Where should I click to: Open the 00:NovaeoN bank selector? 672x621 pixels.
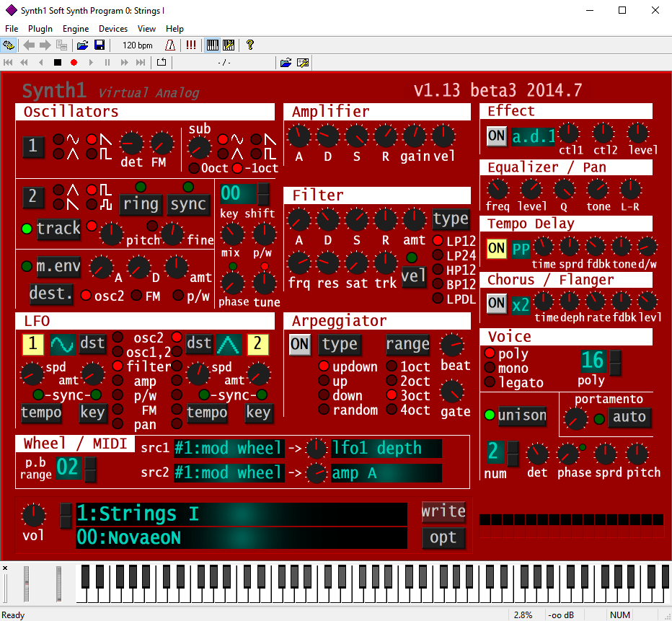tap(242, 537)
